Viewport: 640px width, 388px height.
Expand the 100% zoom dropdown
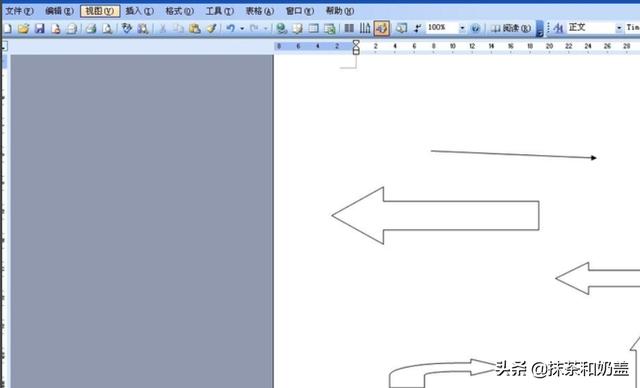462,28
